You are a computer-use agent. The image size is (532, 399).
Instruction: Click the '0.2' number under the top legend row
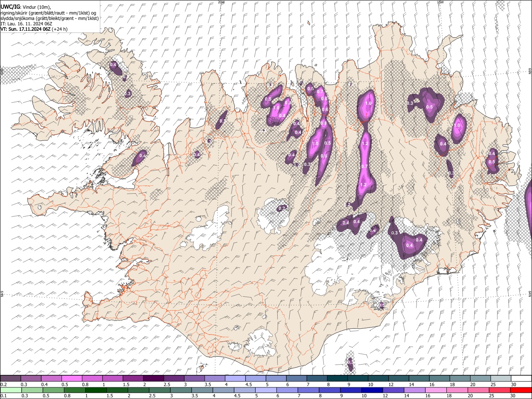click(3, 384)
